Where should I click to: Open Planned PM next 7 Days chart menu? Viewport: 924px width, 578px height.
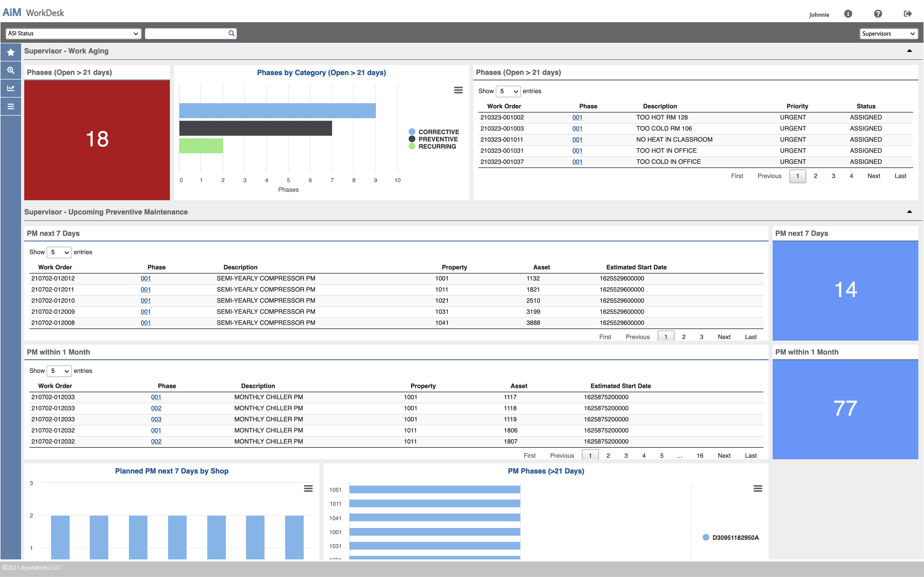(x=308, y=488)
